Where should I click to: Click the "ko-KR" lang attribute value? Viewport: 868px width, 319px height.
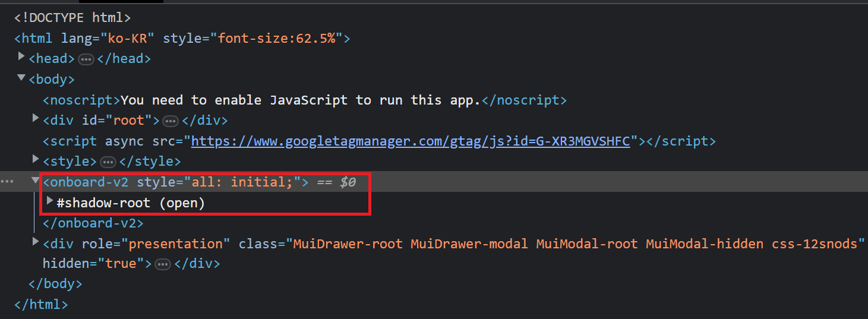click(x=127, y=39)
